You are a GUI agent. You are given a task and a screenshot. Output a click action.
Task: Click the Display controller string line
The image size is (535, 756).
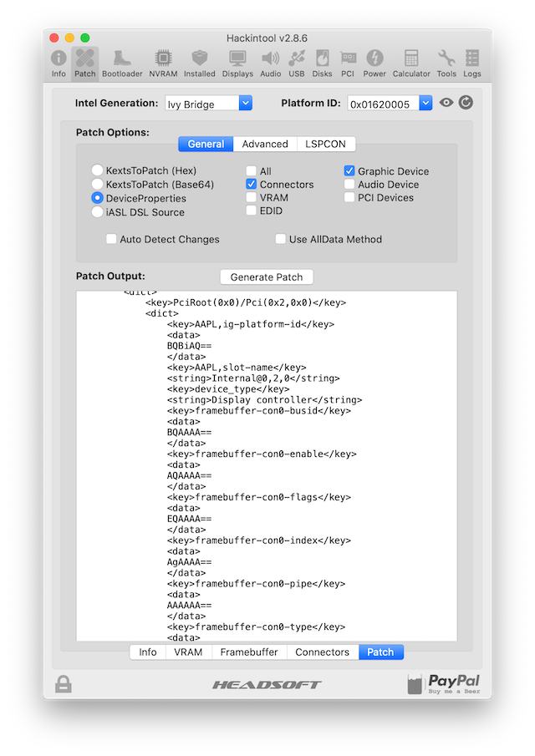264,399
